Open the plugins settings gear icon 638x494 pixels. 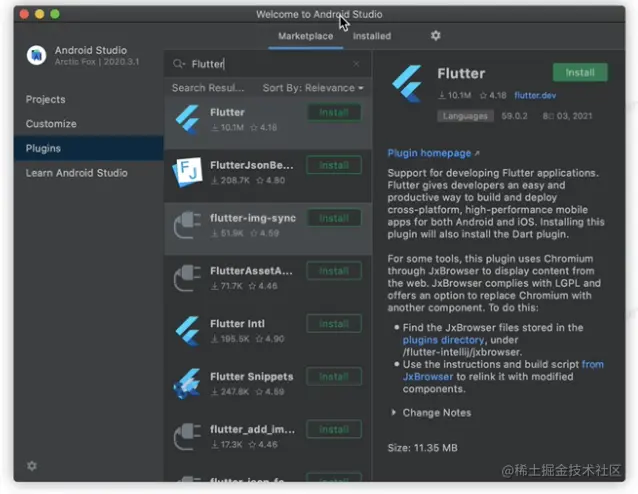435,36
